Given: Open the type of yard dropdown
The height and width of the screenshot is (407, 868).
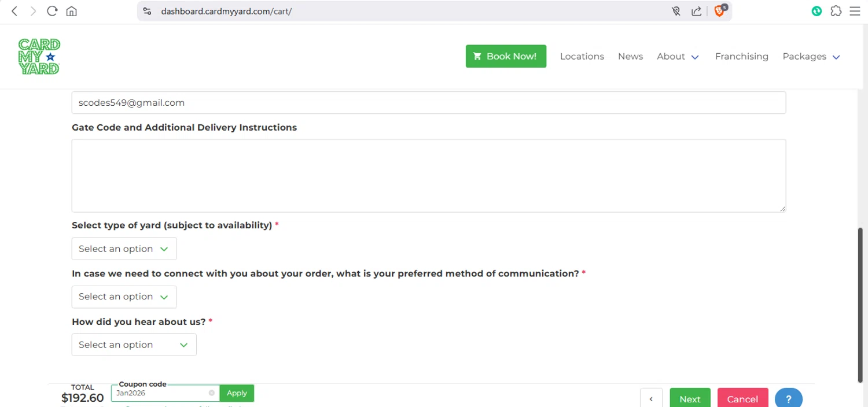Looking at the screenshot, I should tap(124, 249).
